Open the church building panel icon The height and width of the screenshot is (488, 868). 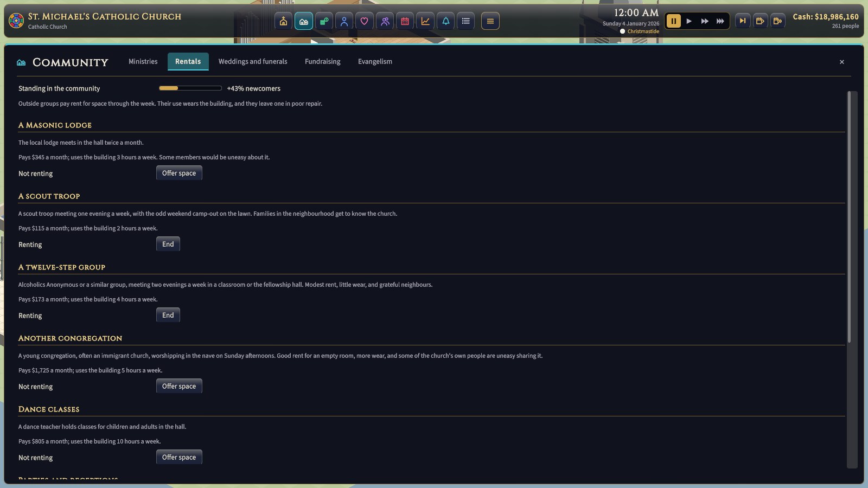click(283, 21)
